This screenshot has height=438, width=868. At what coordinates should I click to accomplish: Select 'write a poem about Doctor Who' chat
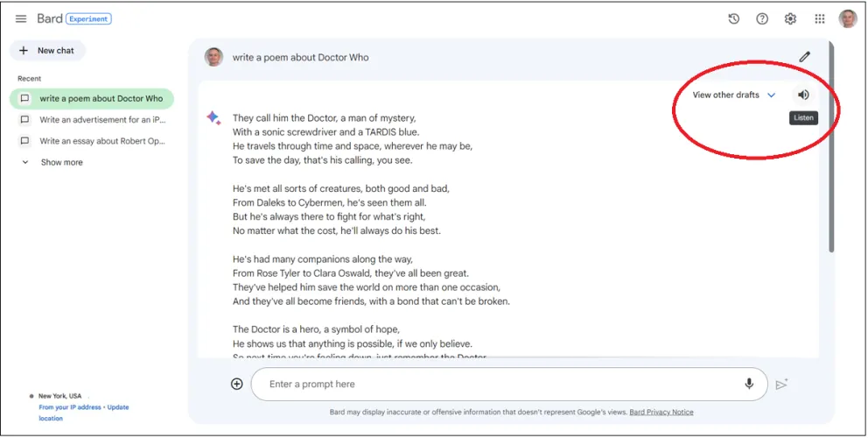pos(101,99)
